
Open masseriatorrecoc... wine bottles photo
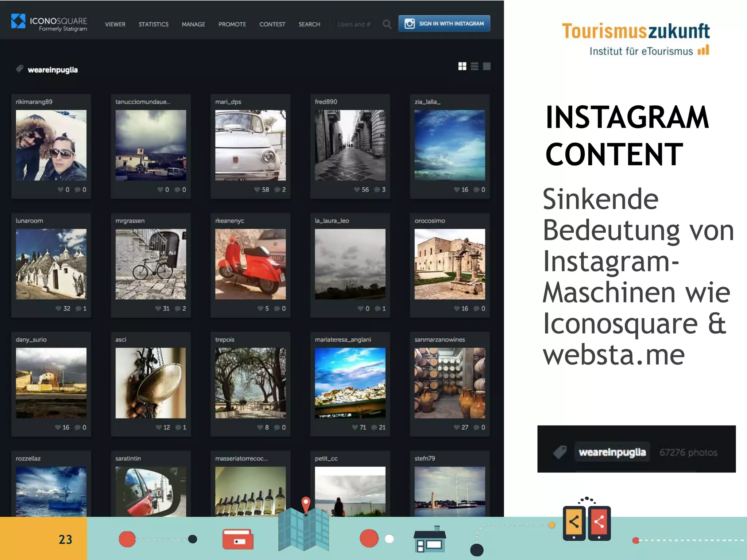pos(250,491)
